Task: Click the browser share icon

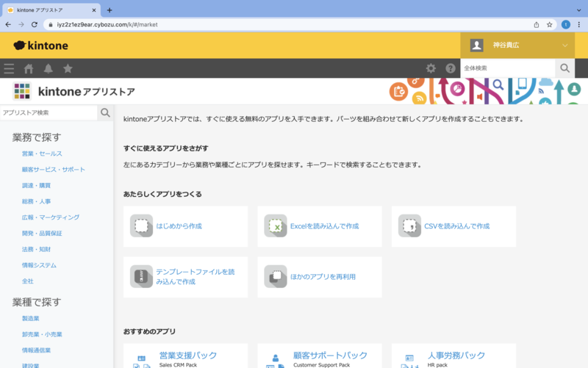Action: click(x=537, y=25)
